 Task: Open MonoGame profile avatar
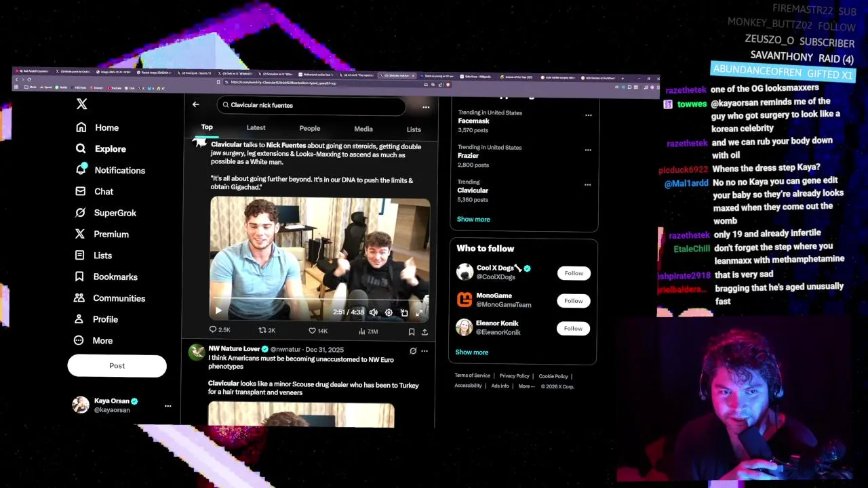coord(465,300)
